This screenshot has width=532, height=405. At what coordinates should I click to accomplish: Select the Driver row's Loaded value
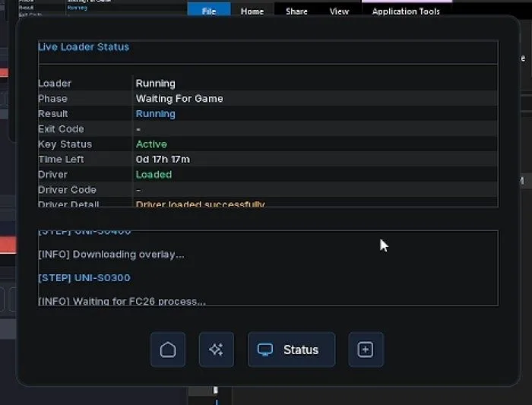point(154,174)
